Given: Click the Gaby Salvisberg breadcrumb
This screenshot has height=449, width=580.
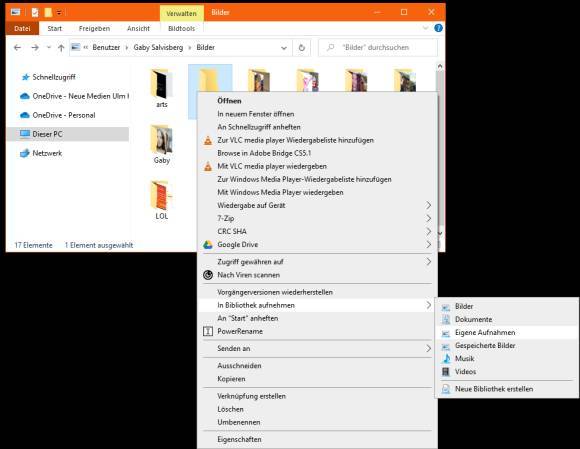Looking at the screenshot, I should [x=158, y=47].
